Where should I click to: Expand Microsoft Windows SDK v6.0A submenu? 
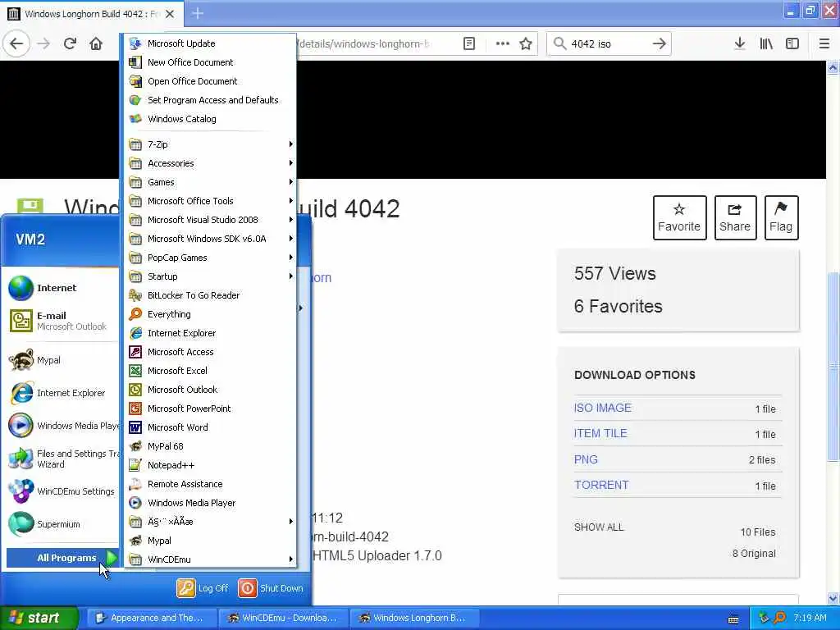[x=210, y=239]
